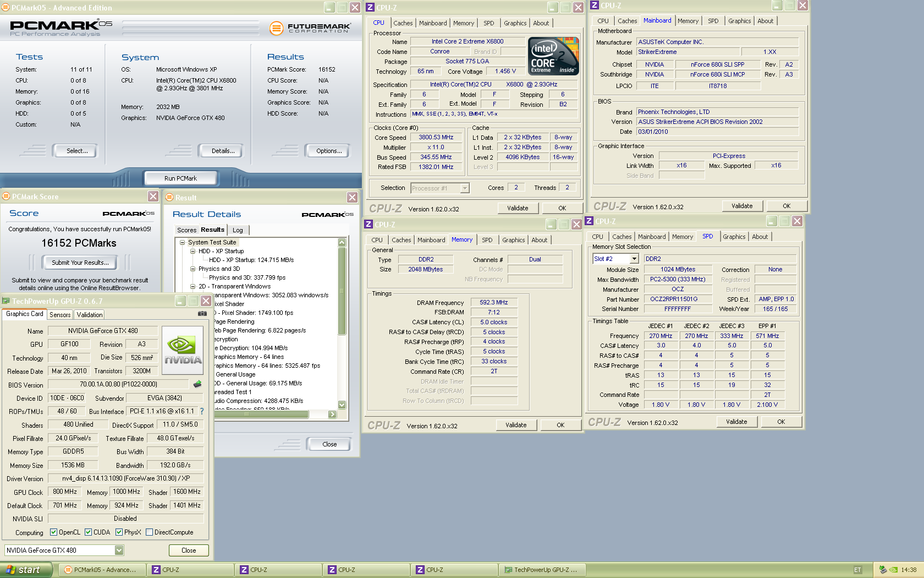Click the NVIDIA tray icon in system tray
The width and height of the screenshot is (924, 578).
[893, 570]
